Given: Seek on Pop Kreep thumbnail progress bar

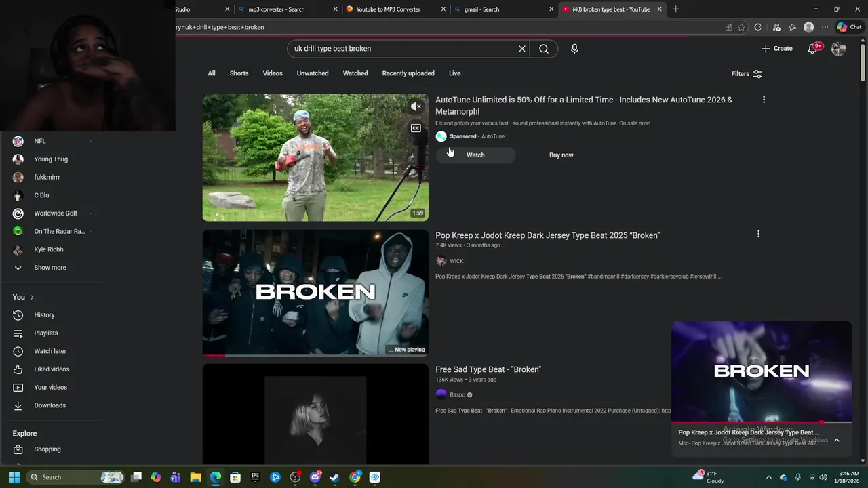Looking at the screenshot, I should coord(315,354).
